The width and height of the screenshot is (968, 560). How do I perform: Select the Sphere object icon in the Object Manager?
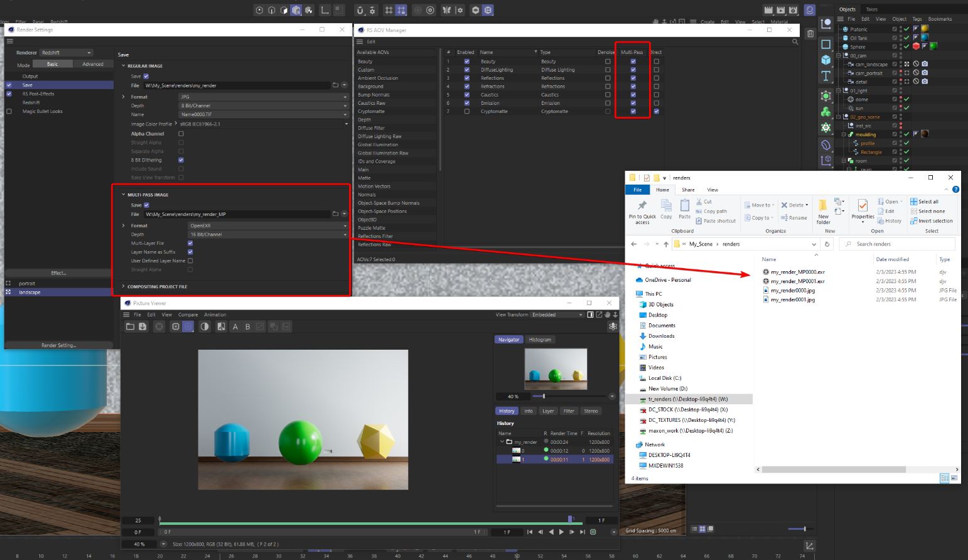coord(845,46)
